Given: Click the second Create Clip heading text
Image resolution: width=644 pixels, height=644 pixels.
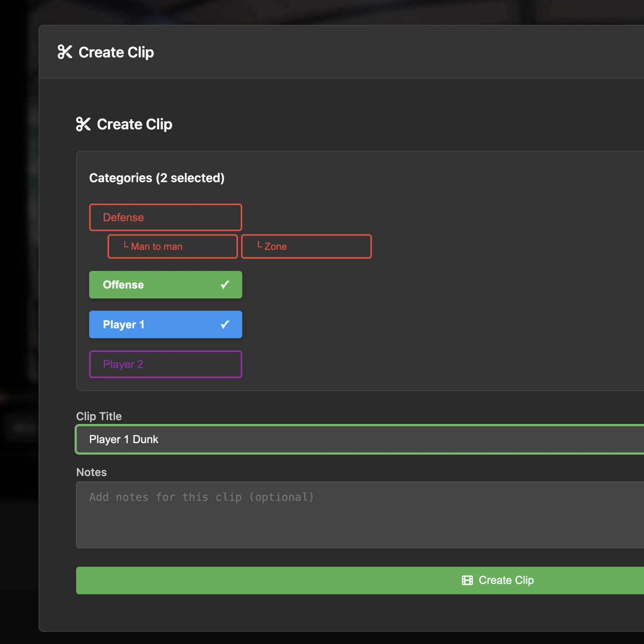Looking at the screenshot, I should [134, 124].
